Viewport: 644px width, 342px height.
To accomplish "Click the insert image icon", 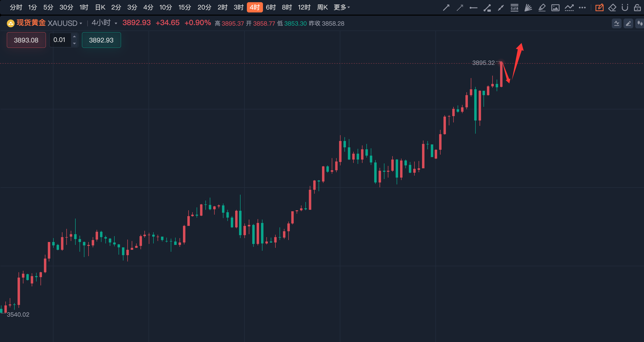I will [555, 8].
